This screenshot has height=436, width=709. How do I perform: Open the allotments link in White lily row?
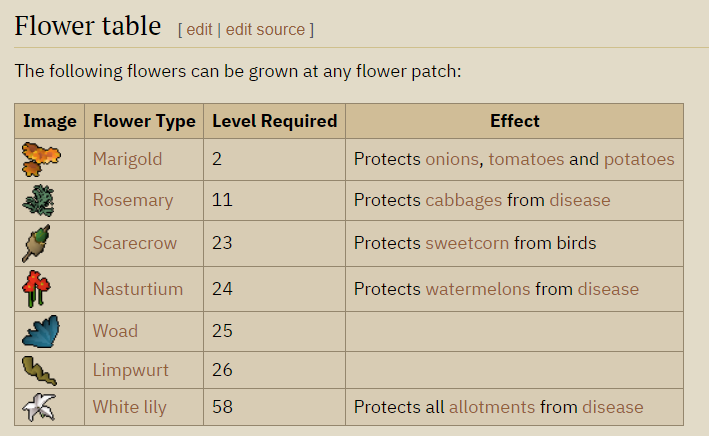490,407
